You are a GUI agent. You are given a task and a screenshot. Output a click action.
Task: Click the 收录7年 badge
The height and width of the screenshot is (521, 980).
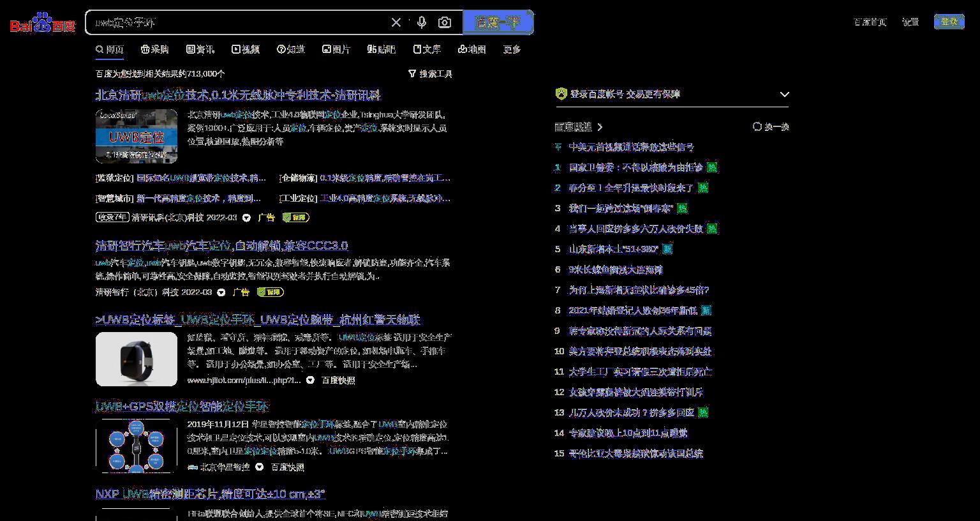tap(112, 217)
